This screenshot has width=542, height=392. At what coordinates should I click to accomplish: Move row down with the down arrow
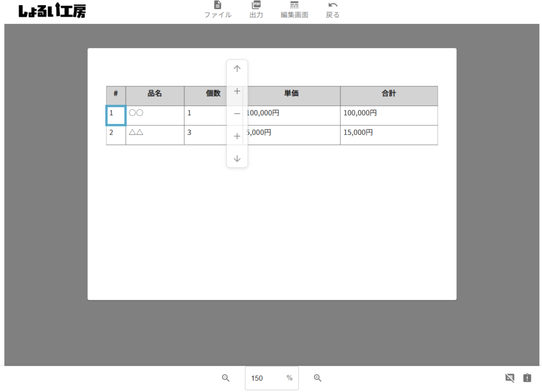click(237, 159)
